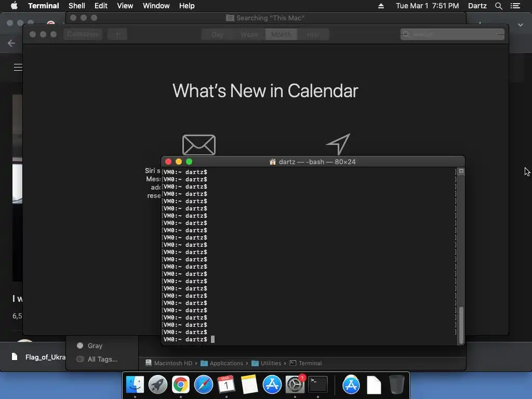The width and height of the screenshot is (532, 399).
Task: Open the View menu
Action: point(125,6)
